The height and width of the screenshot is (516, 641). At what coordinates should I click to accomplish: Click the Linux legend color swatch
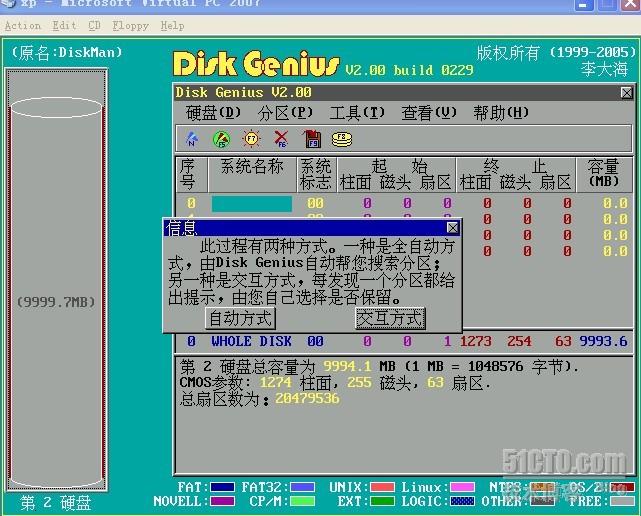coord(462,487)
